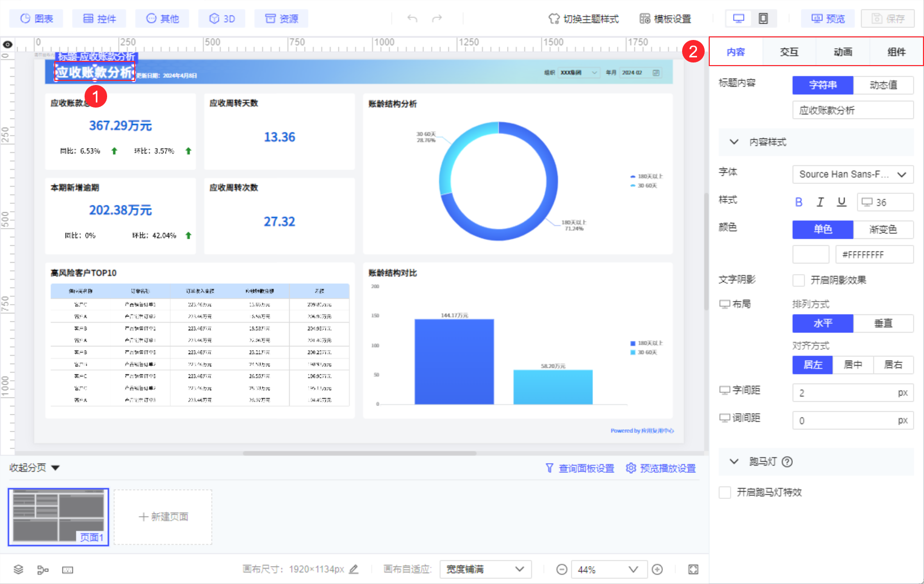Choose 渐变色 gradient color mode
Viewport: 924px width, 584px height.
[884, 230]
